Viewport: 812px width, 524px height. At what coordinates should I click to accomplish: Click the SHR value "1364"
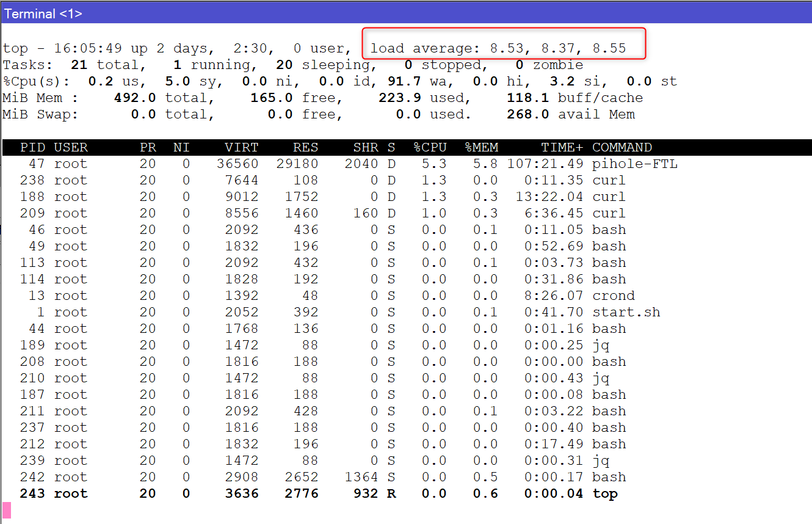(x=361, y=477)
